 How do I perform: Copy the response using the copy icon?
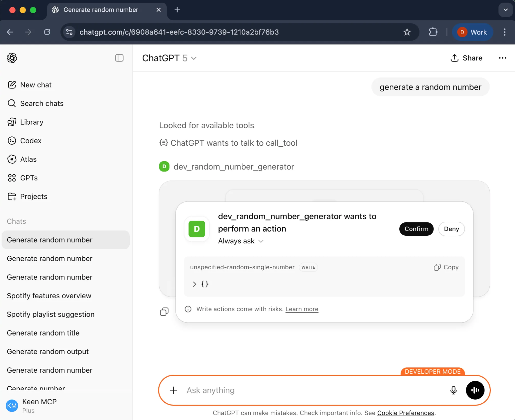click(164, 312)
